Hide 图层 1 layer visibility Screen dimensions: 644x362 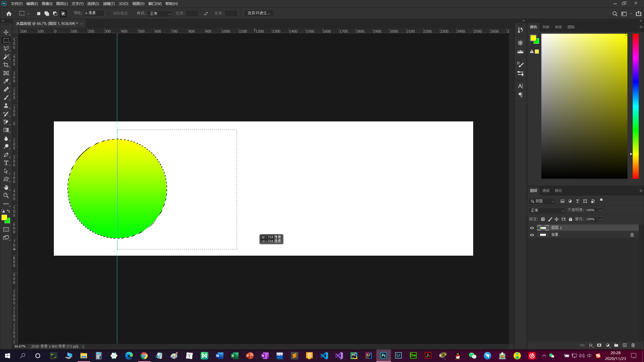(x=532, y=228)
